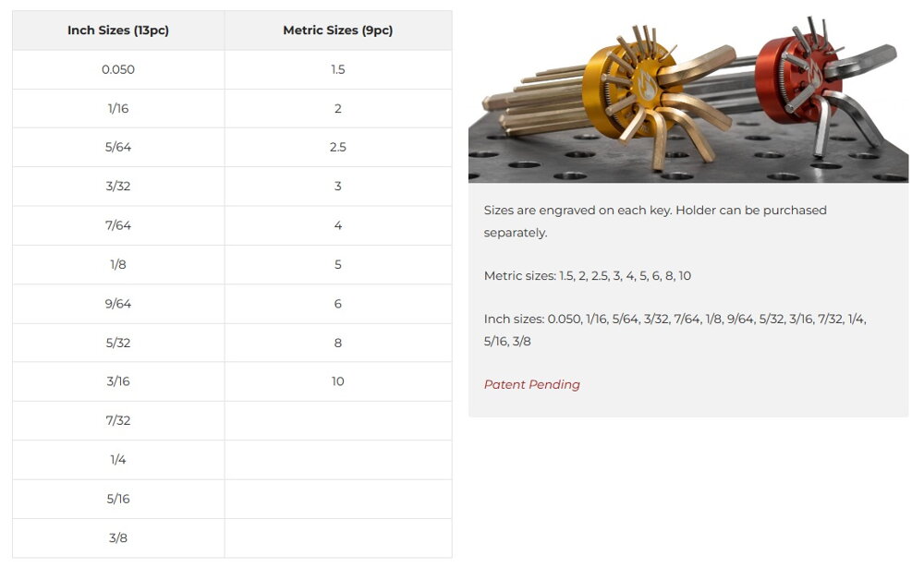Click the Patent Pending text
The width and height of the screenshot is (924, 567).
(x=531, y=384)
